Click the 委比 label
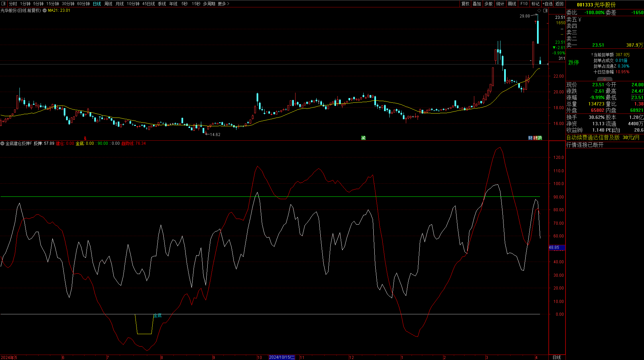Viewport: 644px width, 360px height. tap(572, 12)
